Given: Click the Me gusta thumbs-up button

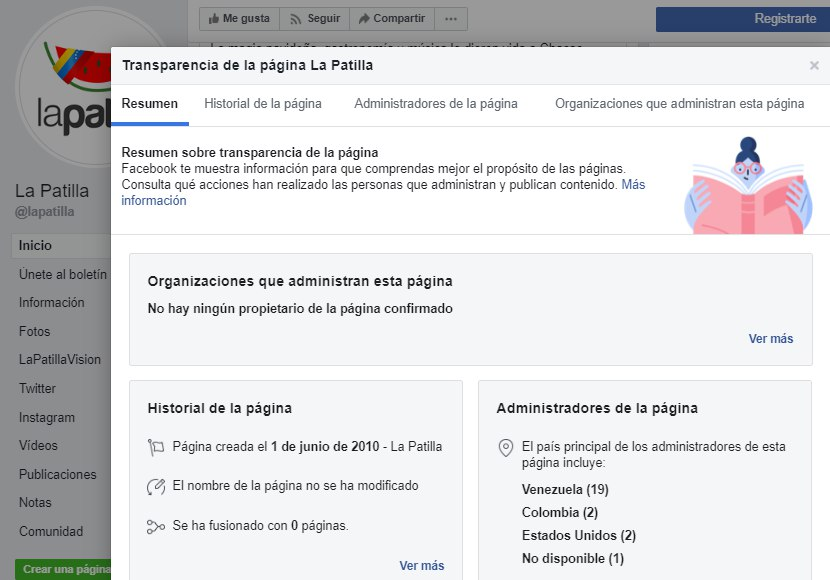Looking at the screenshot, I should pyautogui.click(x=239, y=19).
